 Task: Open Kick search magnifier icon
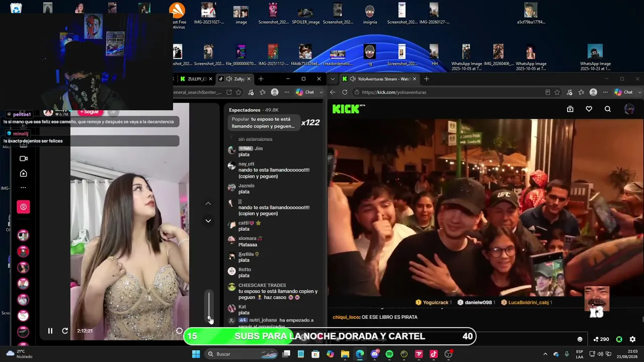click(x=608, y=109)
